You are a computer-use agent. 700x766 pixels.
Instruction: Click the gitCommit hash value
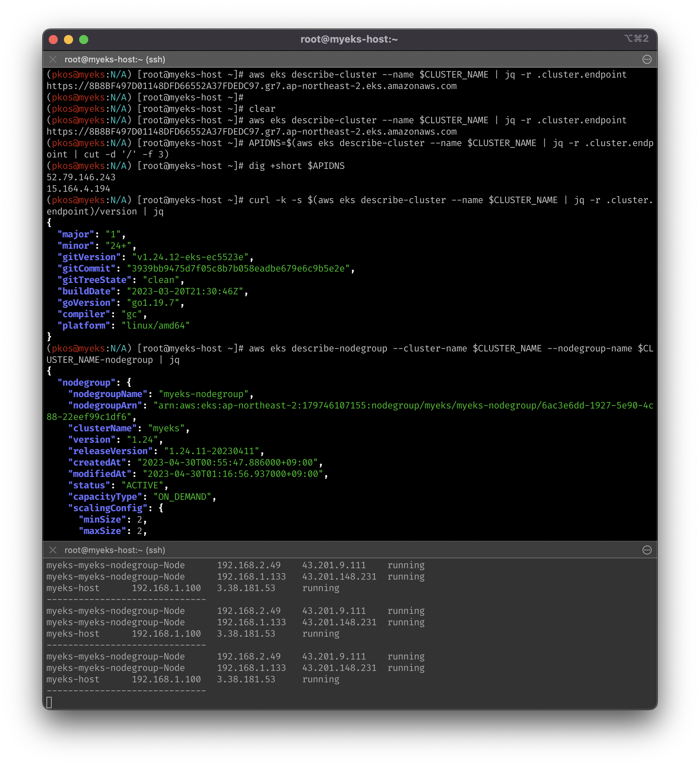click(238, 269)
